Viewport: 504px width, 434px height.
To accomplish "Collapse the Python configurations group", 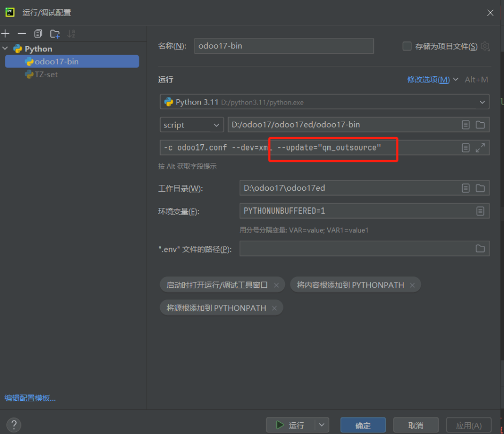I will pyautogui.click(x=5, y=49).
